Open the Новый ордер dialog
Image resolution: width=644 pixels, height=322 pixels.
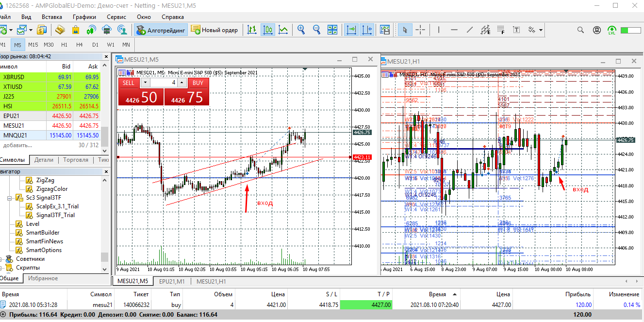[214, 30]
